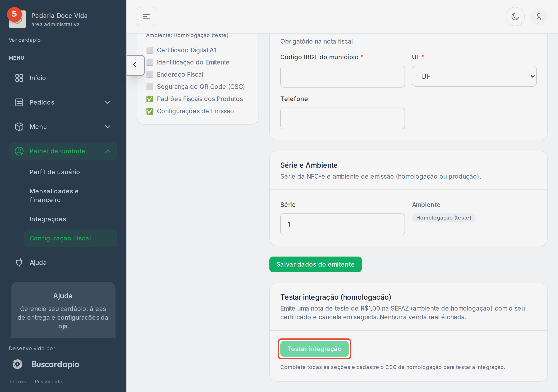The image size is (558, 392).
Task: Focus the Série input field
Action: 342,224
